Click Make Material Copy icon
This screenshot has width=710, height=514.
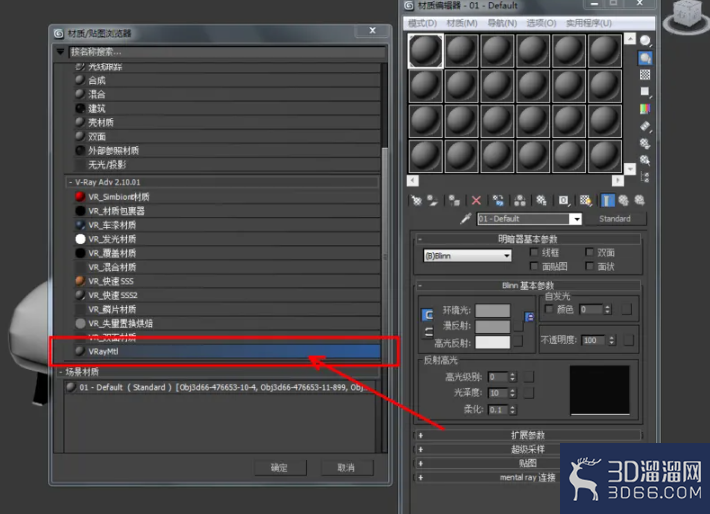(x=498, y=201)
